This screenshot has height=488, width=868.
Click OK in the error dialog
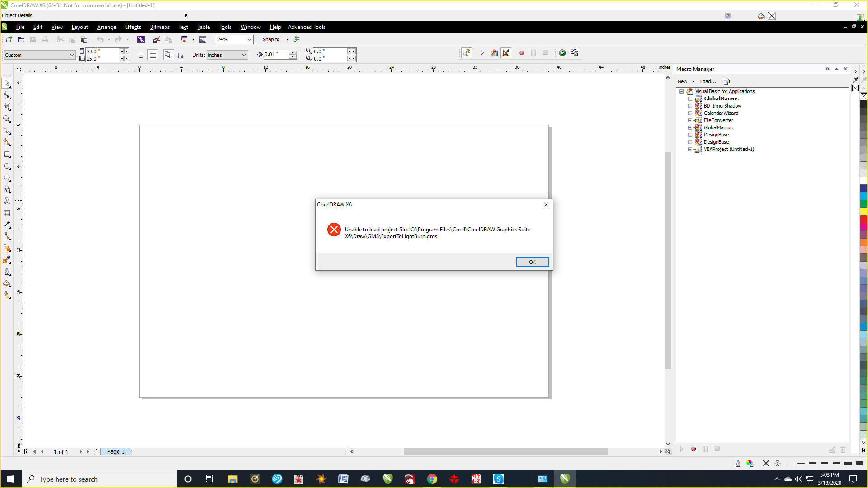pos(532,262)
